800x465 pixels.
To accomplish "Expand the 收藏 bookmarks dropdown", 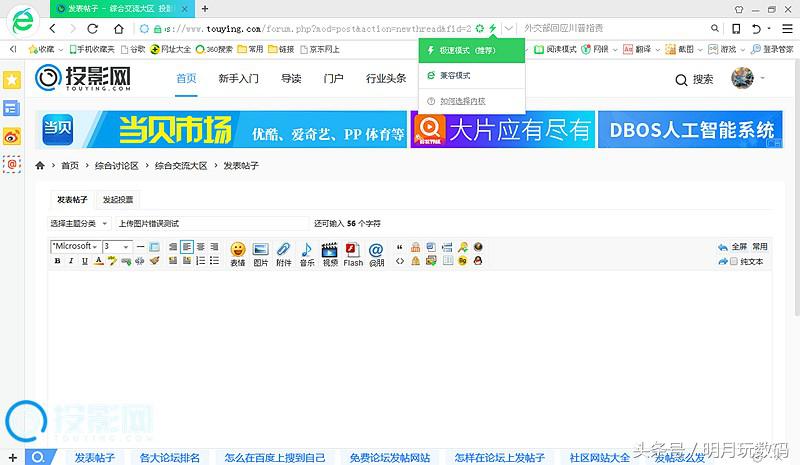I will tap(61, 50).
